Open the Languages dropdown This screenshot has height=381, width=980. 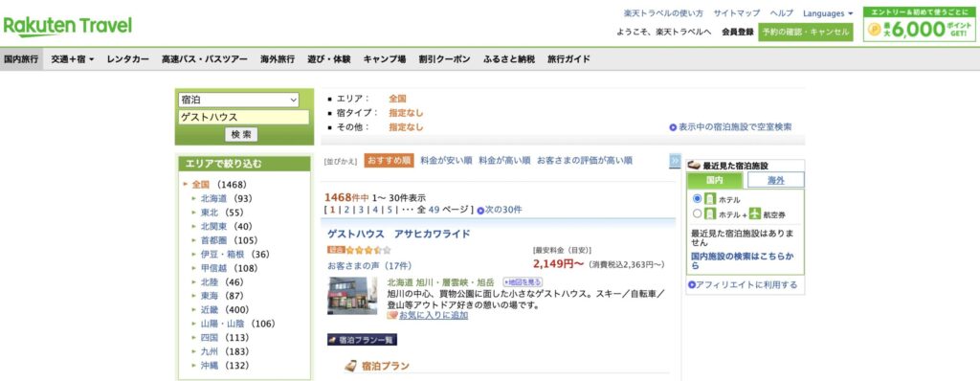coord(828,13)
